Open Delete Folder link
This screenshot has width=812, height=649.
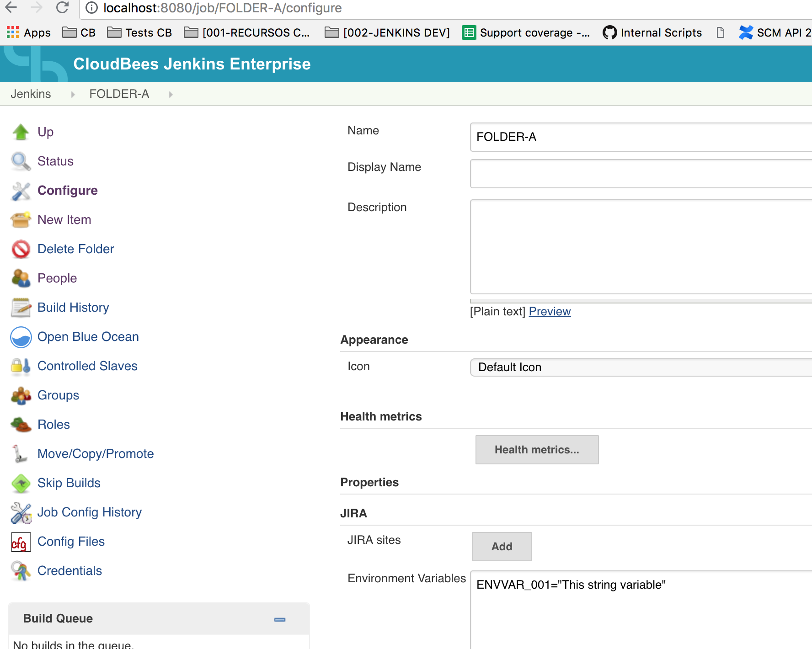(76, 249)
